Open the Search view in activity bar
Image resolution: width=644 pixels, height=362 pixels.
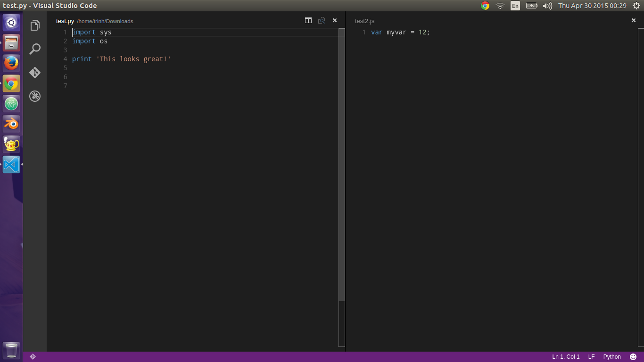35,49
